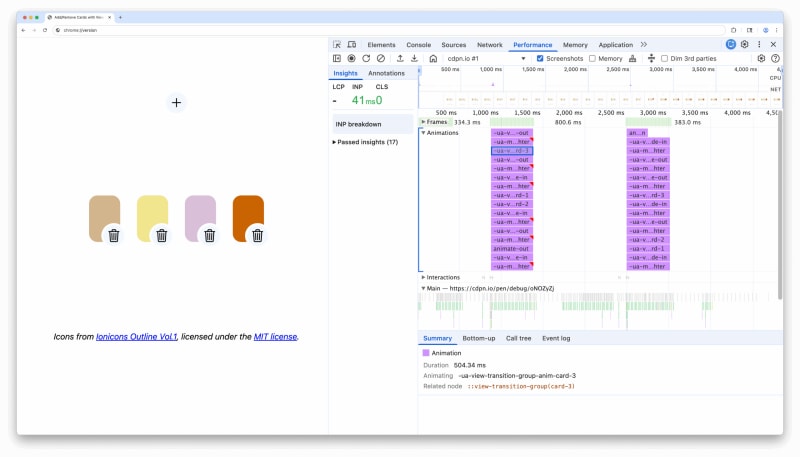Click the reload and record icon
Screen dimensions: 800x457
[366, 59]
